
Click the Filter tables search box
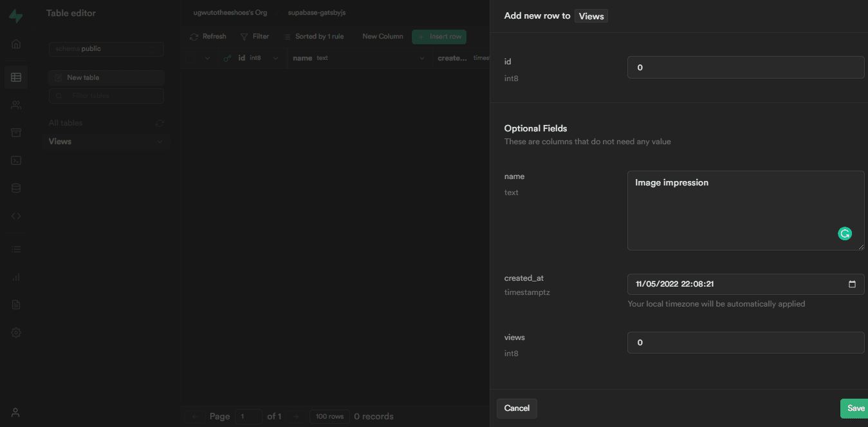pyautogui.click(x=106, y=96)
